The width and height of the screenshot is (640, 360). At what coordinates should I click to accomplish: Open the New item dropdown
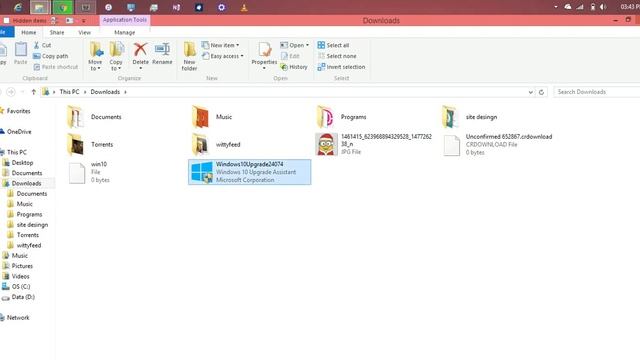tap(220, 45)
